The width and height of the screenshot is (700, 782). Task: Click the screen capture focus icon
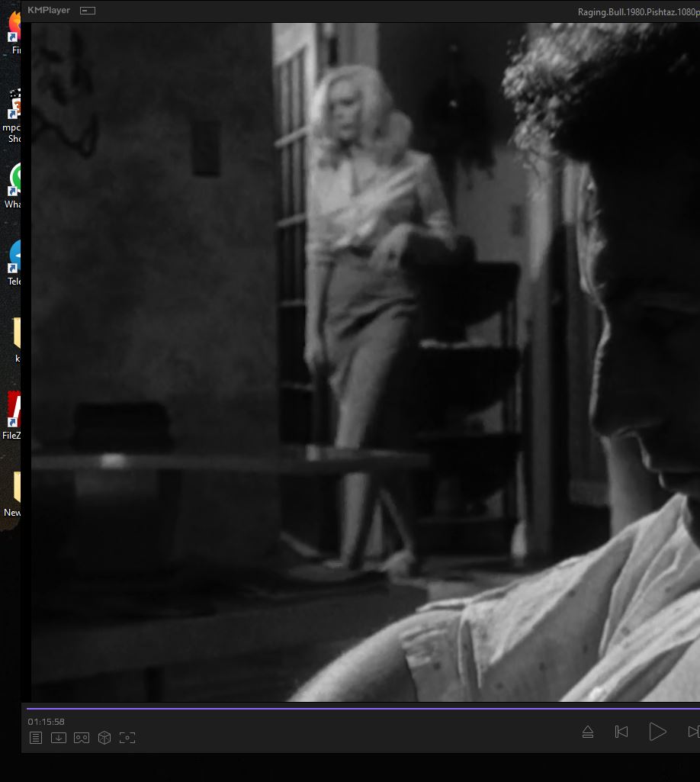(x=127, y=738)
